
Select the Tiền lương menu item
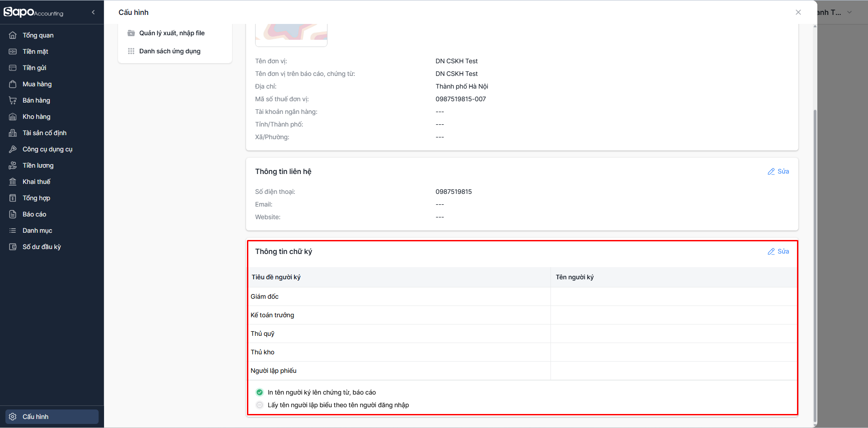38,165
